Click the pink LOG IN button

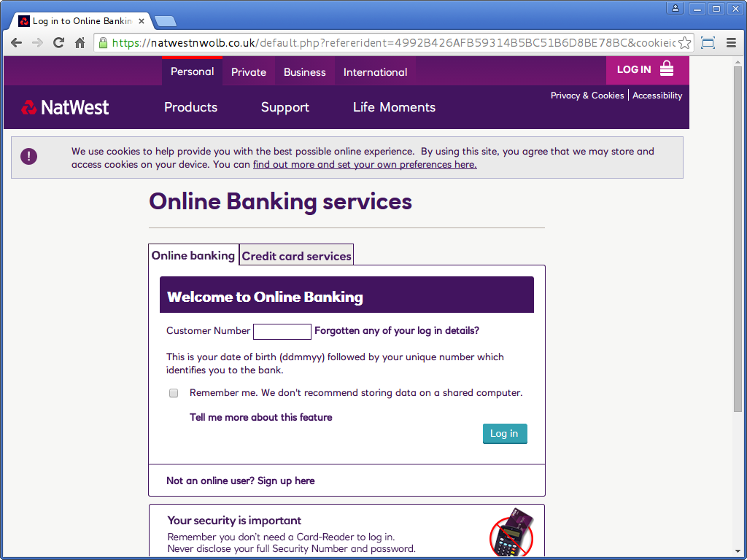(648, 70)
